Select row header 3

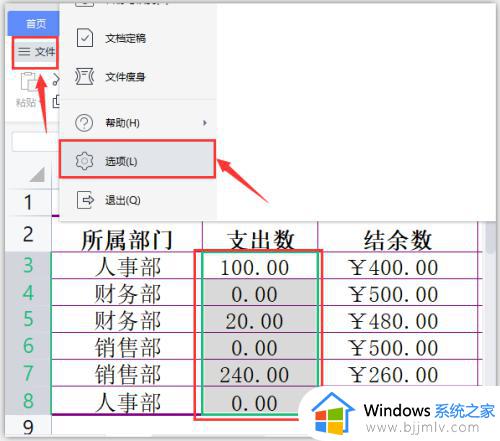click(x=28, y=265)
